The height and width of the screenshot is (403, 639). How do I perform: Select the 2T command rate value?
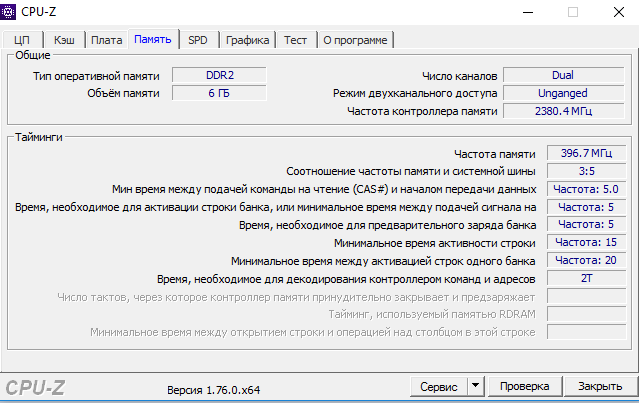point(586,278)
